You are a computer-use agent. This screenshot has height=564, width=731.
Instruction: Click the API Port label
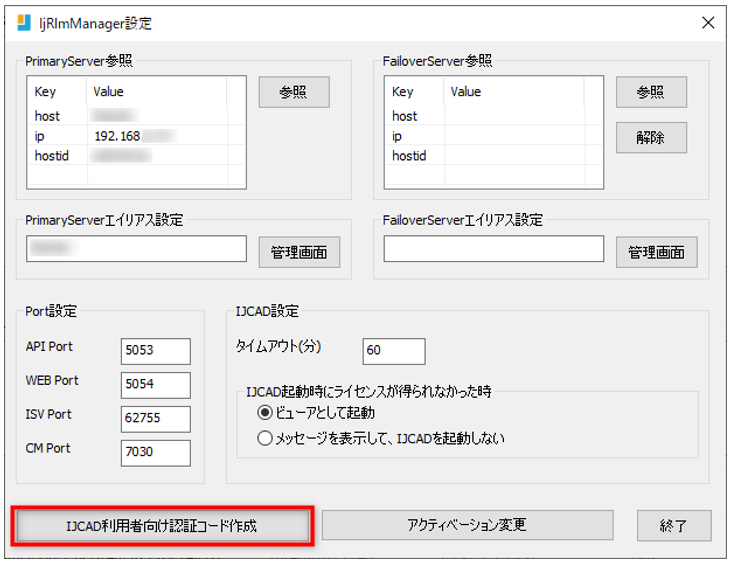(x=49, y=346)
